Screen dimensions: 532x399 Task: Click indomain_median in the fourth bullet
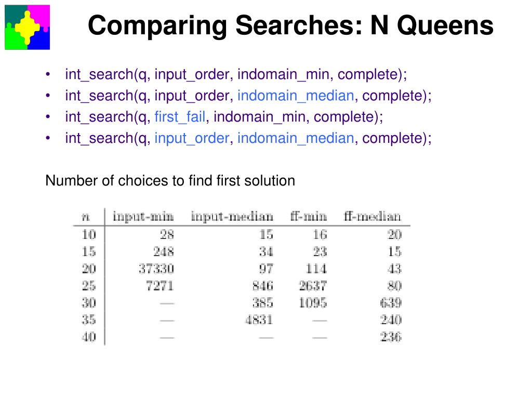(x=296, y=138)
